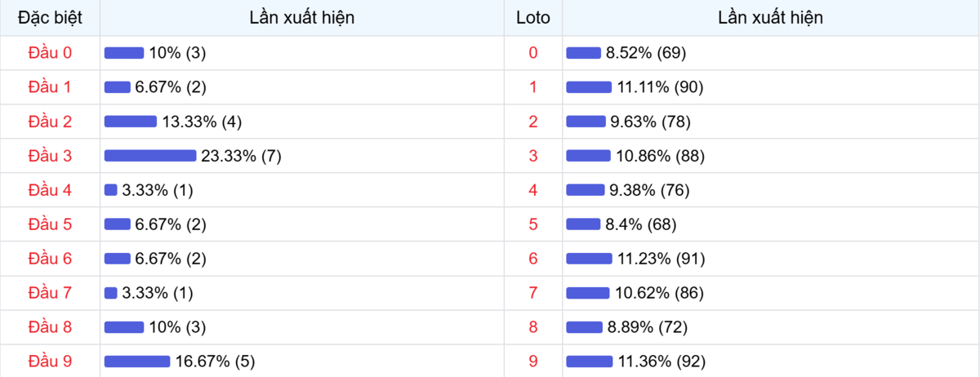Click the '8.4% (68)' value text

pos(640,224)
